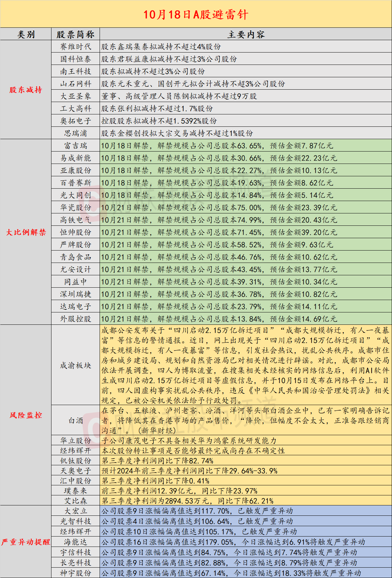Select stock name 华瓷股份
Image resolution: width=392 pixels, height=578 pixels.
tap(76, 208)
